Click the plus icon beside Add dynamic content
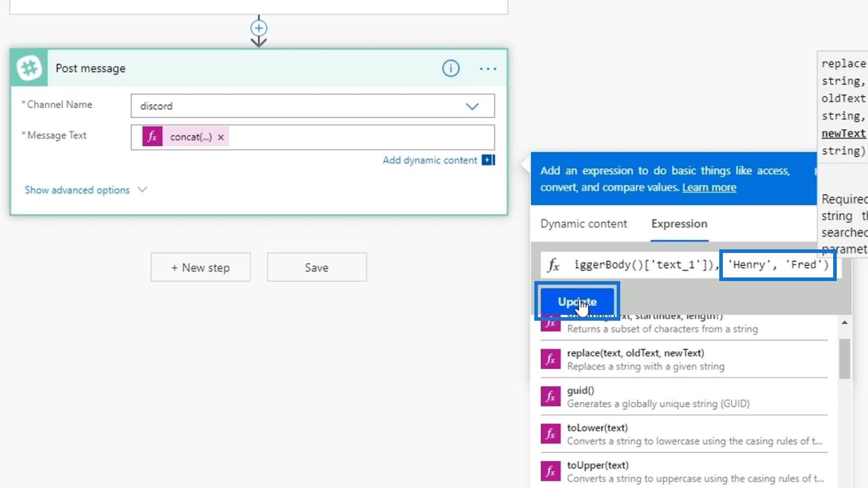Image resolution: width=868 pixels, height=488 pixels. [488, 160]
